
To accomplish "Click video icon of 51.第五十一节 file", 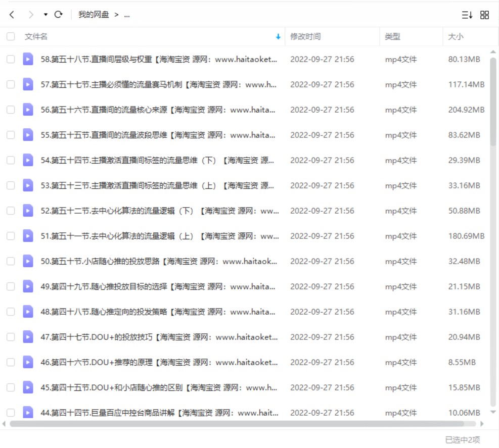I will pos(28,236).
